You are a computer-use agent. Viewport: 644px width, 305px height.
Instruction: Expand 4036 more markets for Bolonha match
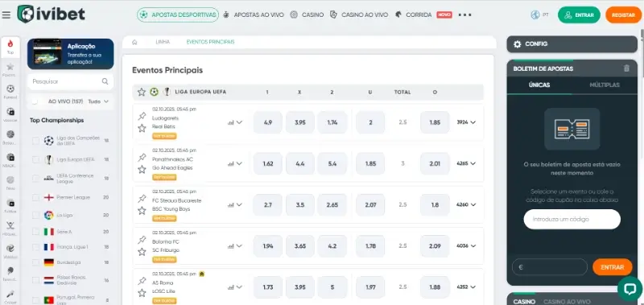466,246
